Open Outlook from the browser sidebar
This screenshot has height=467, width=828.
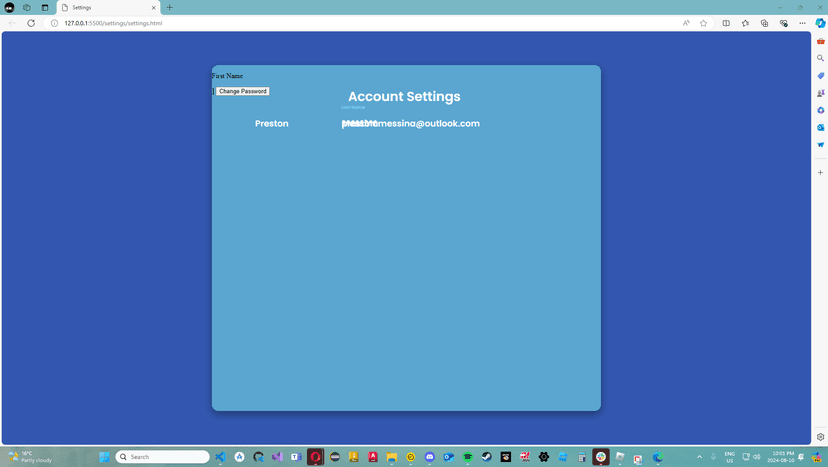(x=821, y=127)
